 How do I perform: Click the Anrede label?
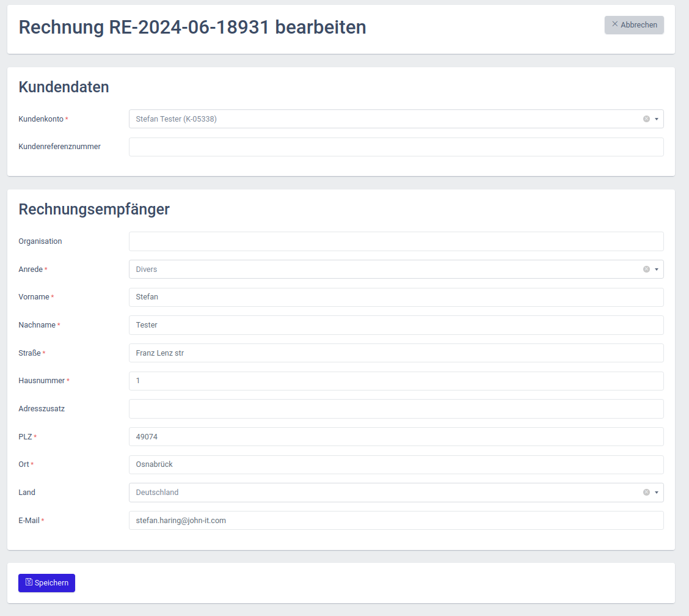(31, 269)
